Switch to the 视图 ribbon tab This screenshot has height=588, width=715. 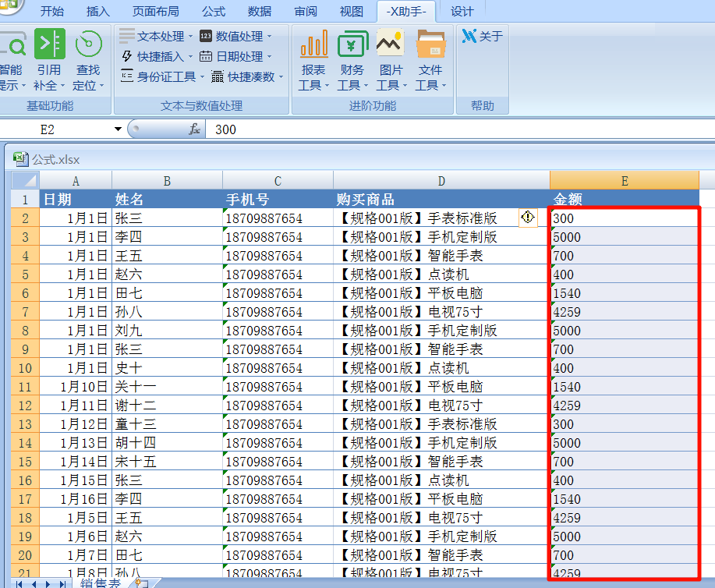(x=352, y=11)
